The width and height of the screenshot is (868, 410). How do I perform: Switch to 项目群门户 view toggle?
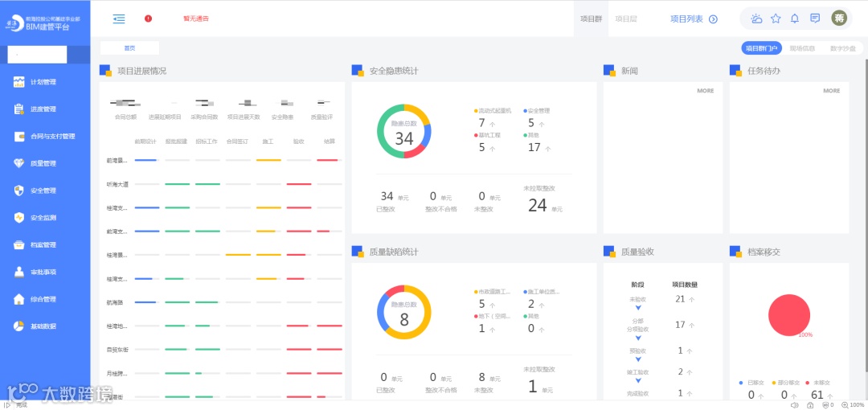761,48
